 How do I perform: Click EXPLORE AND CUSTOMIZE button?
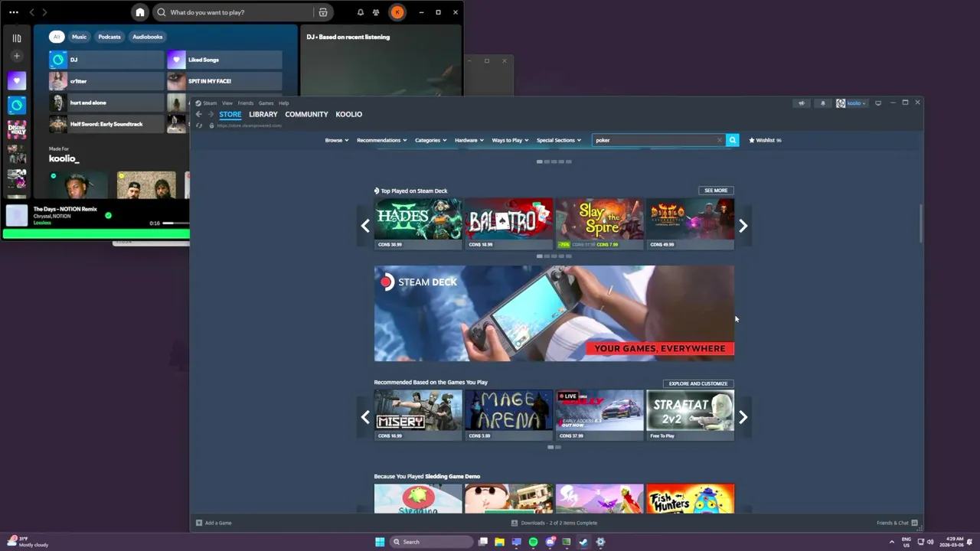point(698,383)
